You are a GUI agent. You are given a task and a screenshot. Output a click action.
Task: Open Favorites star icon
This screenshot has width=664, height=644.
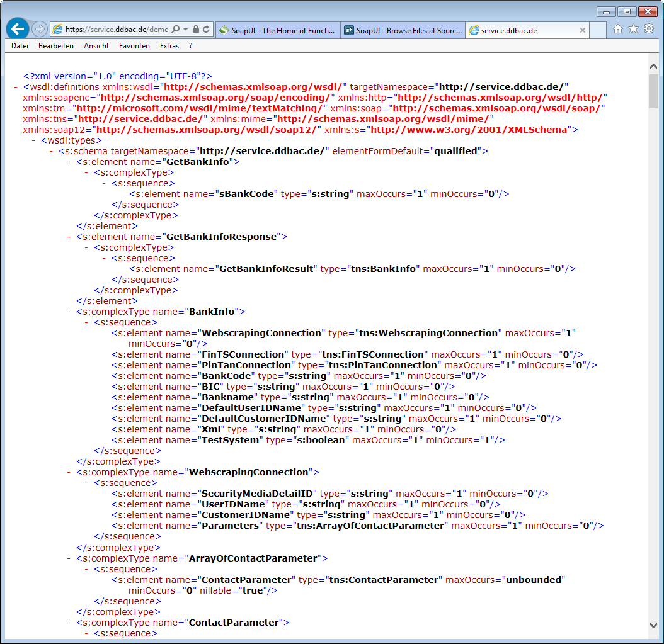(x=634, y=29)
